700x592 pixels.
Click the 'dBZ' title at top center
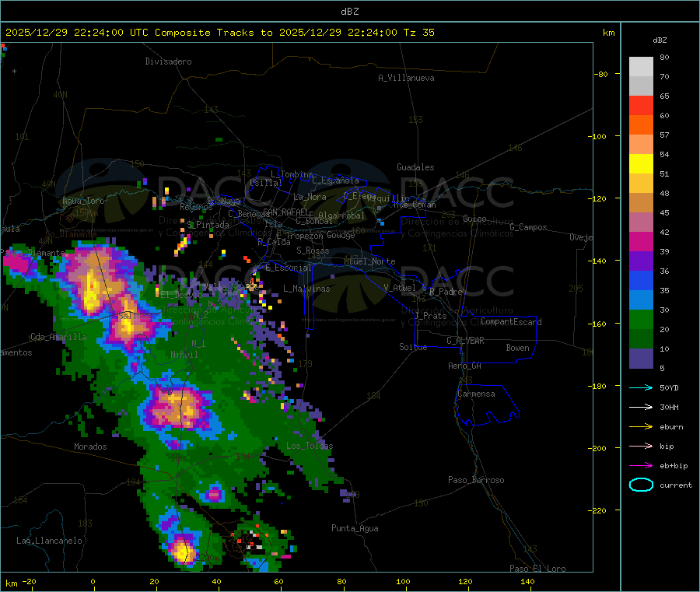click(x=349, y=11)
